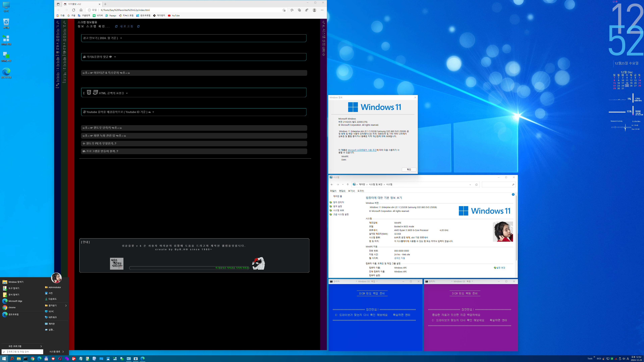
Task: Click 온라인 지원 website link
Action: tap(399, 258)
